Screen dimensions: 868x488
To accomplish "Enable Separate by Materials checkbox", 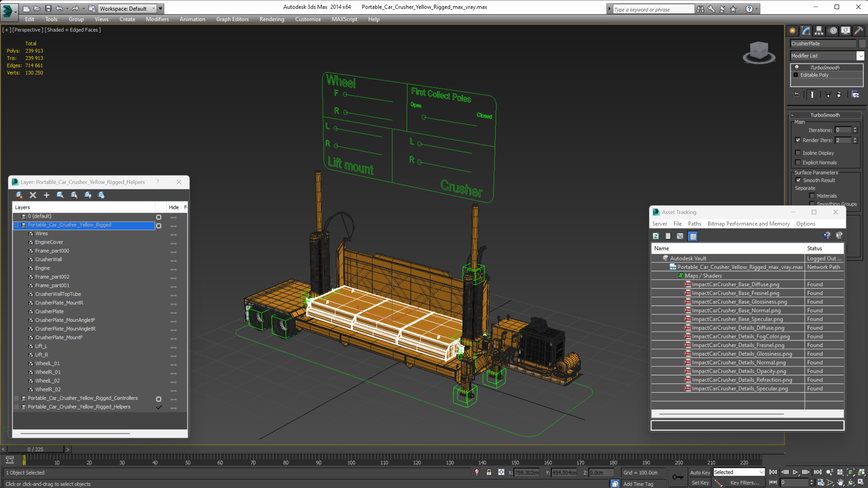I will 812,196.
